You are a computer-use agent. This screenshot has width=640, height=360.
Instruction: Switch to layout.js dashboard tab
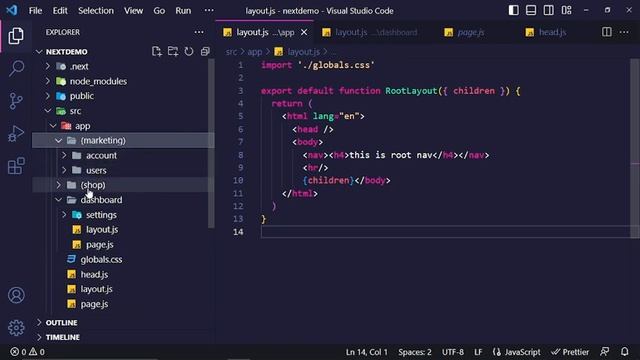[x=370, y=32]
